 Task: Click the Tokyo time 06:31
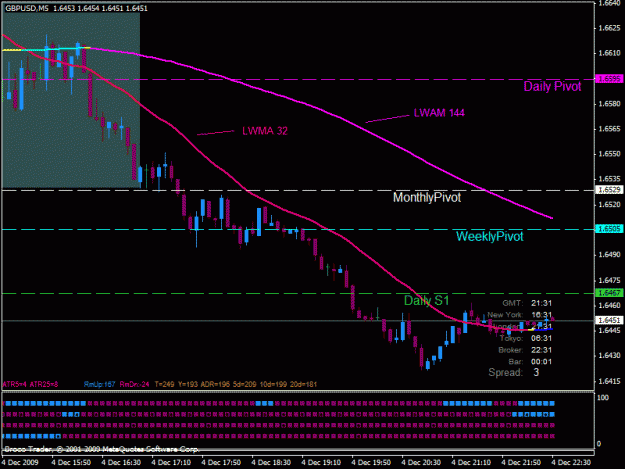[541, 338]
